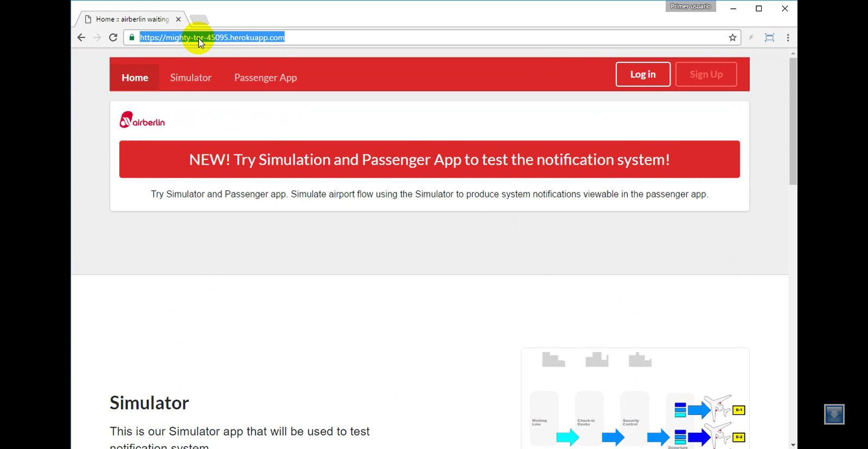Viewport: 868px width, 449px height.
Task: Close the airberlin waiting tab
Action: tap(178, 19)
